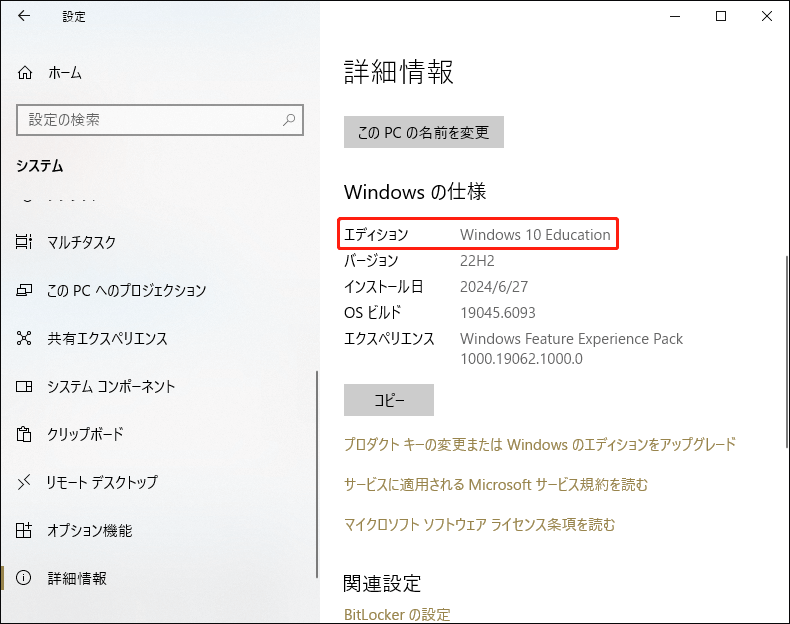Click the システム section heading

pyautogui.click(x=39, y=166)
